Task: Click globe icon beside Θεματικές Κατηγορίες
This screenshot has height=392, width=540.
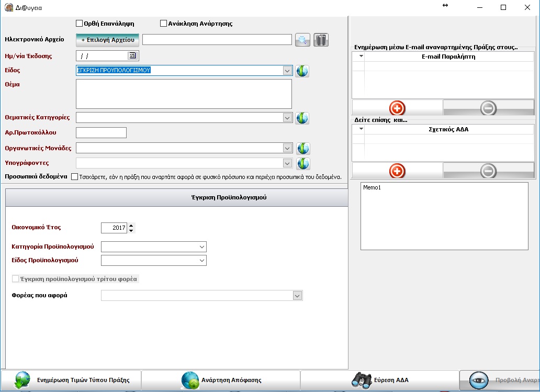Action: coord(302,118)
